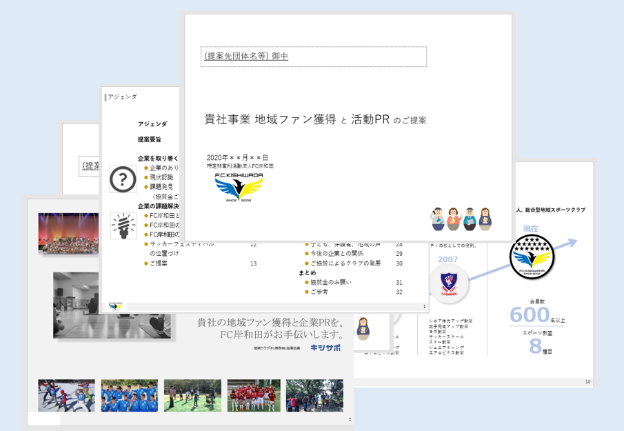Click the 2007 year label
The height and width of the screenshot is (431, 624).
448,259
